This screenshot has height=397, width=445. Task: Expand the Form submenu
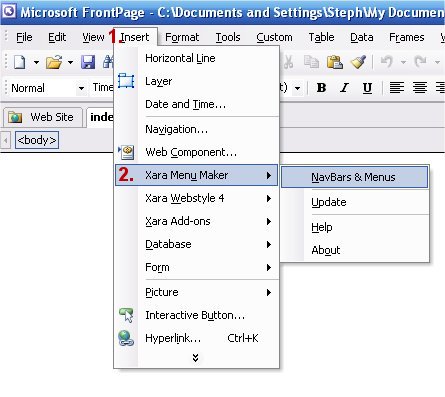[196, 267]
